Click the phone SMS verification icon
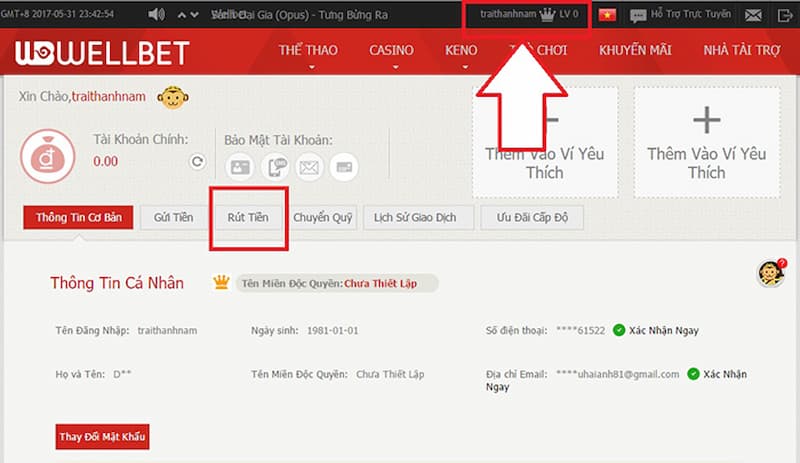 (x=275, y=167)
